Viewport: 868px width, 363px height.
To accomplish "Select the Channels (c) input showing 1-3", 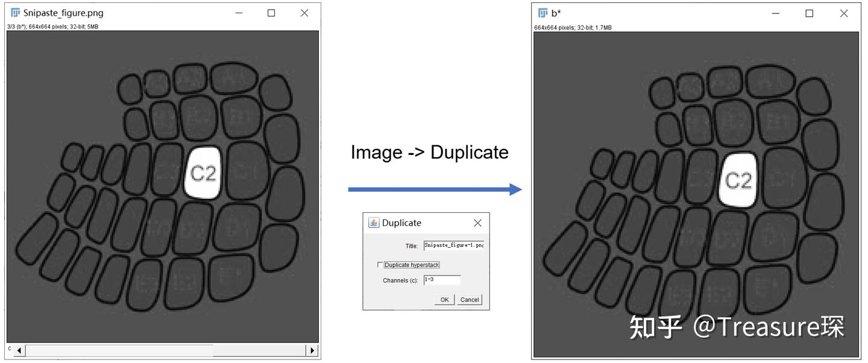I will click(442, 280).
